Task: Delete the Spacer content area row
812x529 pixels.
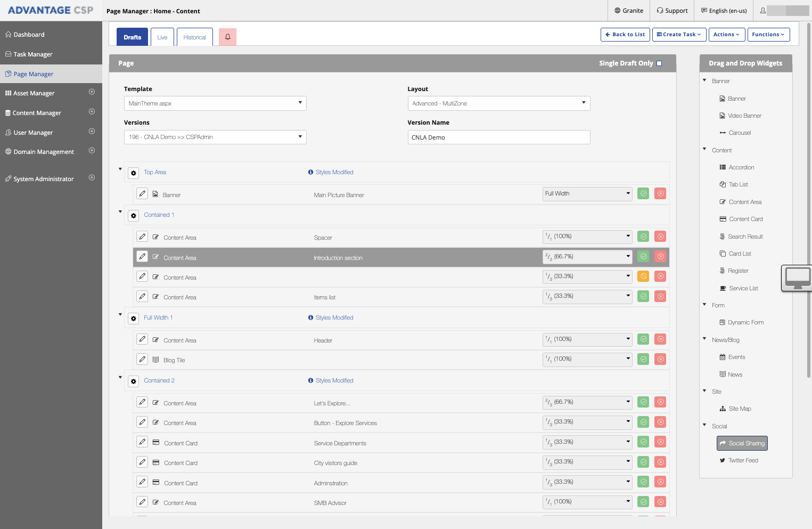Action: click(660, 237)
